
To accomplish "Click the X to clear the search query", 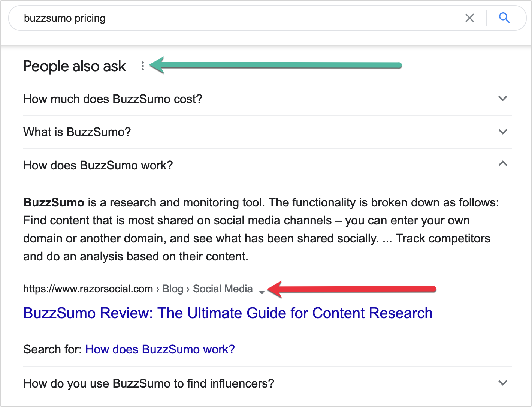I will point(469,18).
